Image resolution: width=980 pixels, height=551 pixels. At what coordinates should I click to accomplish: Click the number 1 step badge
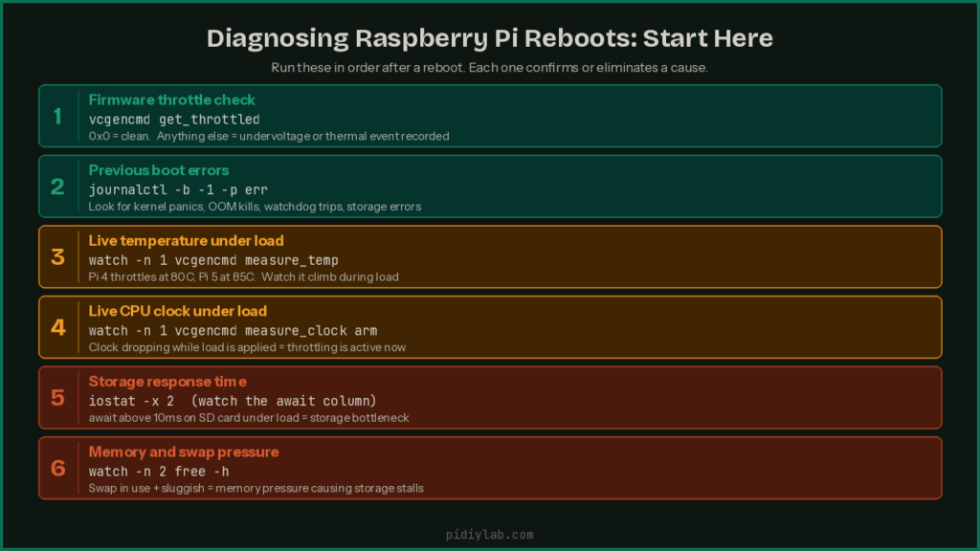57,116
